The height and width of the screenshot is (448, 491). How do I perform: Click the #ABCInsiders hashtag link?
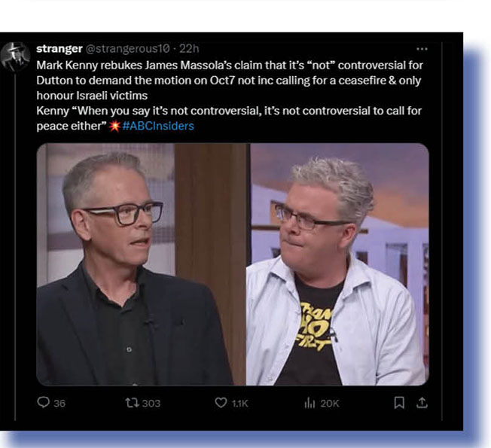coord(158,126)
